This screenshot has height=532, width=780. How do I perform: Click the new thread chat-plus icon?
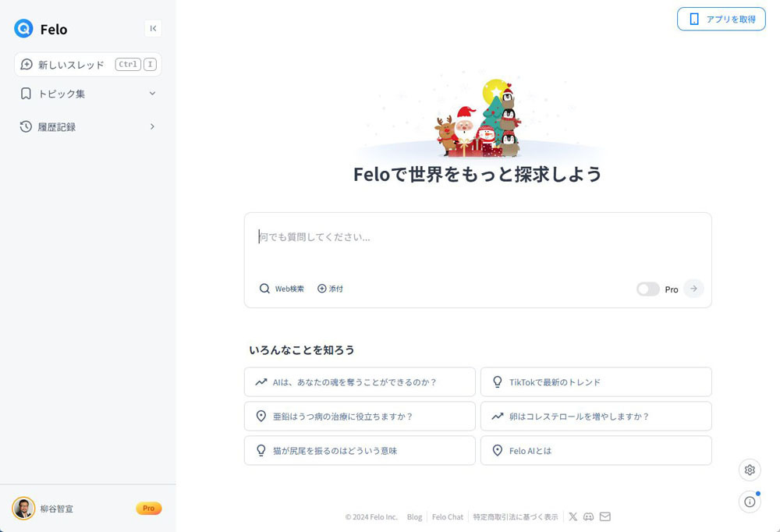[27, 65]
